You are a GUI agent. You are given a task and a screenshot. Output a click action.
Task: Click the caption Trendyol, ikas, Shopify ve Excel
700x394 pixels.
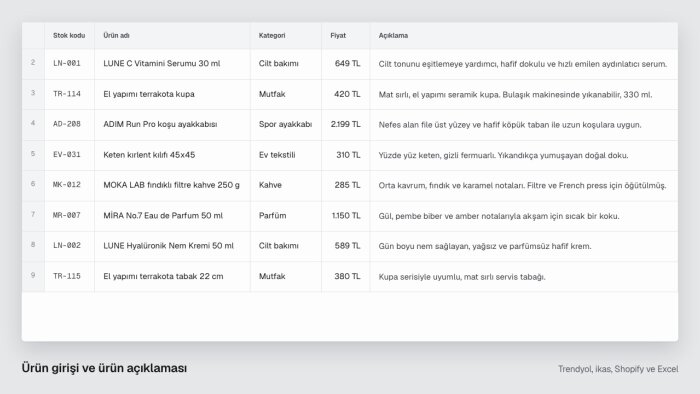point(618,369)
